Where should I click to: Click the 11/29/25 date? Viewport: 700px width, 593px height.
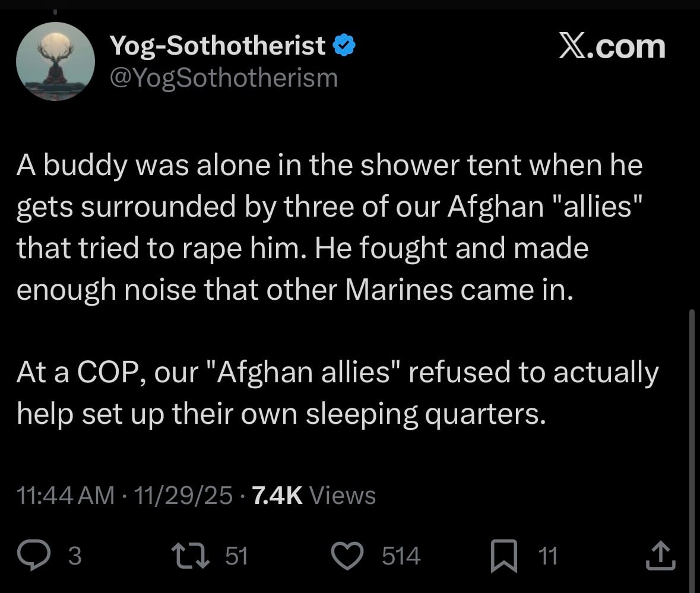(x=183, y=495)
